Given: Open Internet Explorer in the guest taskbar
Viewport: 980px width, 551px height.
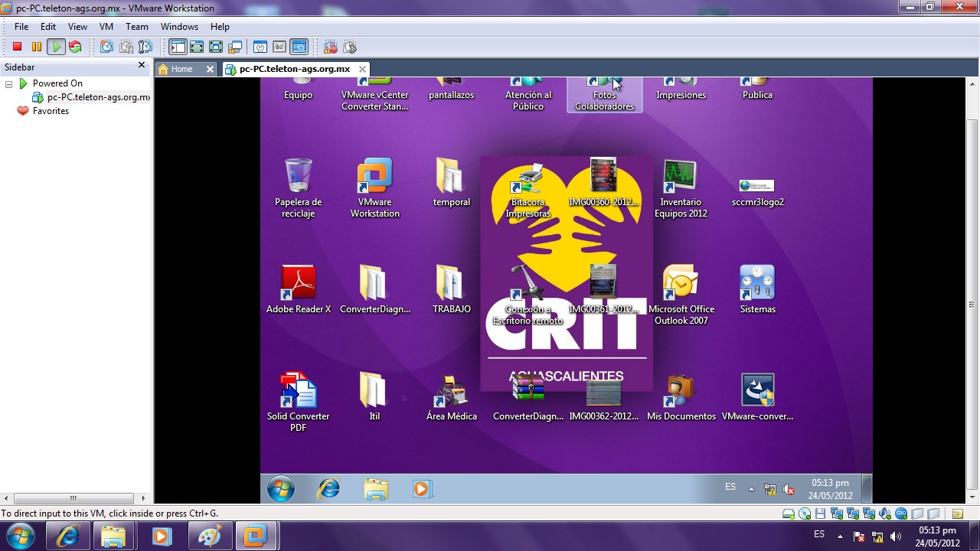Looking at the screenshot, I should point(329,488).
